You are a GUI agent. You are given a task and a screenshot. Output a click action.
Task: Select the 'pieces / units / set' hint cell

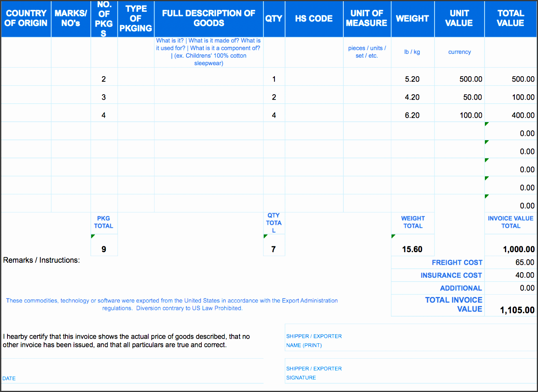click(x=367, y=52)
